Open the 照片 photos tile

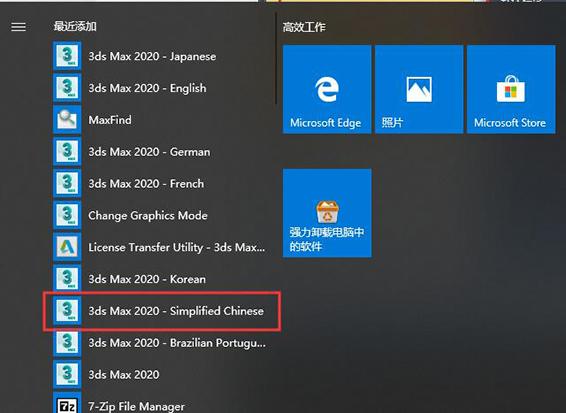pos(419,89)
